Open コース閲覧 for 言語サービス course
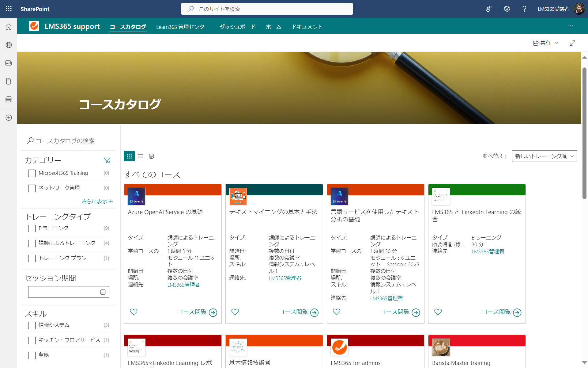Viewport: 588px width, 368px height. [400, 312]
